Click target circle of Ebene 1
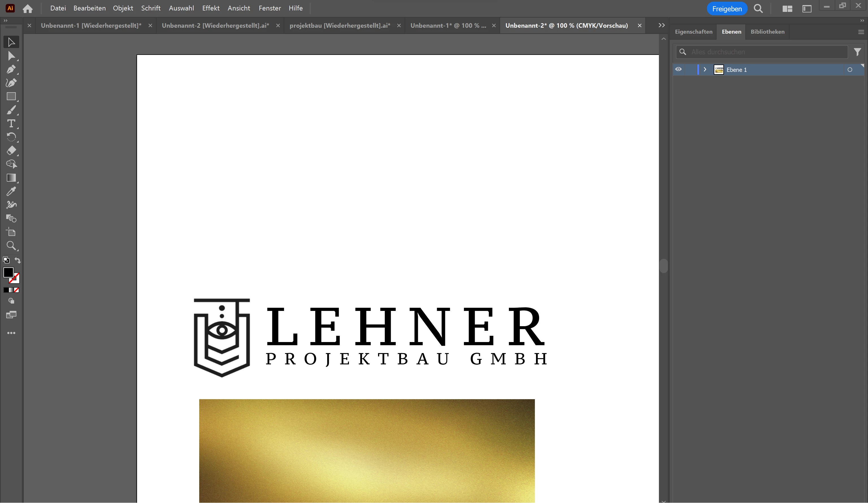The width and height of the screenshot is (868, 503). (x=850, y=70)
